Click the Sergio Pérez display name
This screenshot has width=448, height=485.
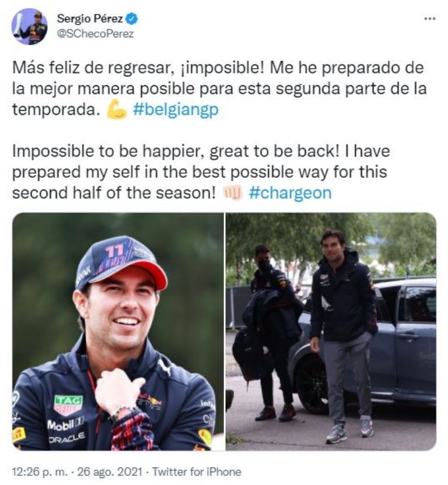pyautogui.click(x=90, y=19)
